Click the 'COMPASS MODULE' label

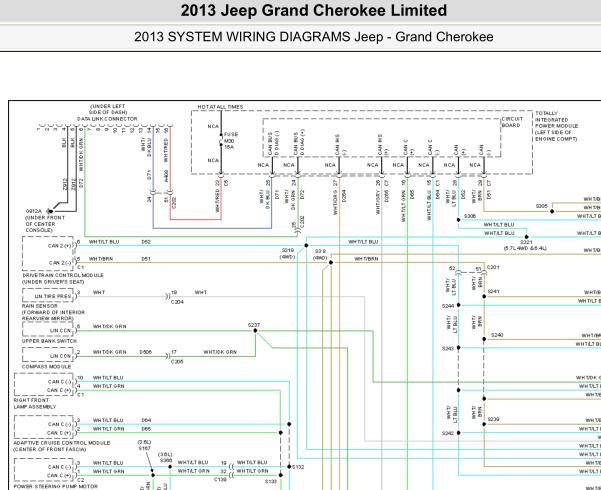(x=46, y=367)
